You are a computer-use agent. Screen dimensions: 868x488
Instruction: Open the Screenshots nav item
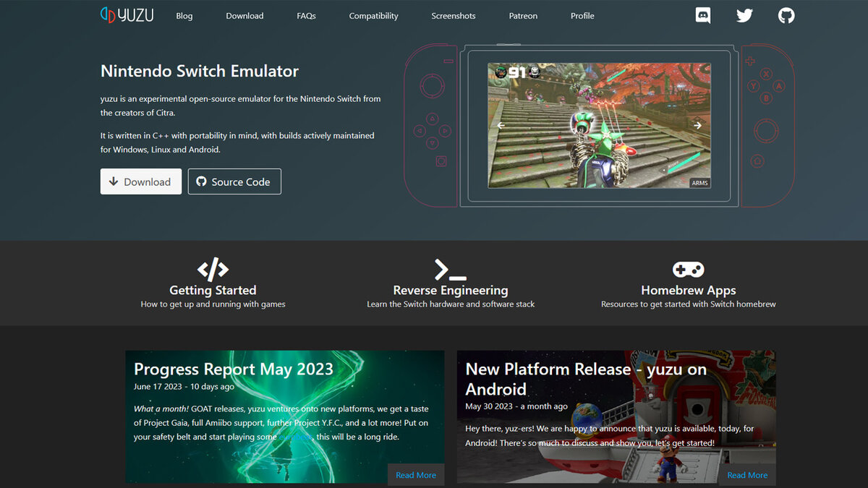454,16
